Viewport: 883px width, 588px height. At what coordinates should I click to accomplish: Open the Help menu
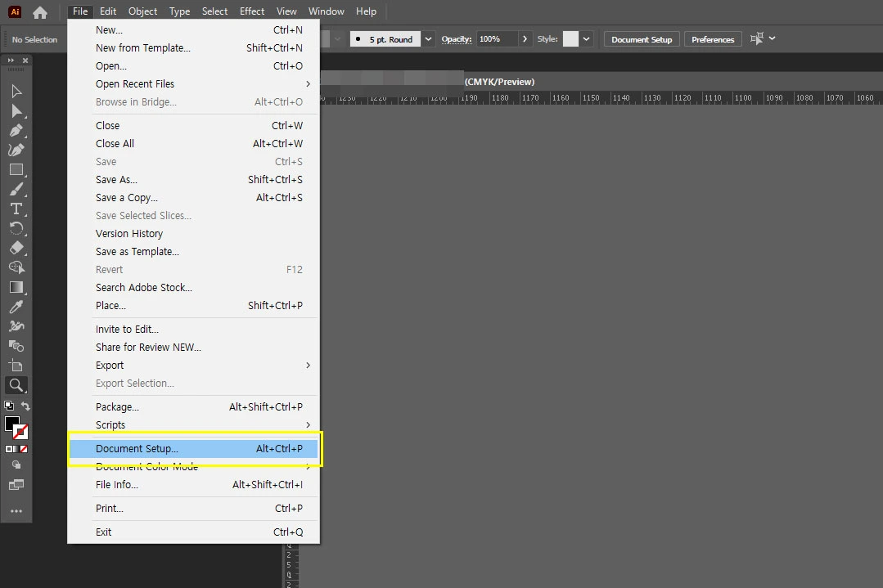point(366,11)
